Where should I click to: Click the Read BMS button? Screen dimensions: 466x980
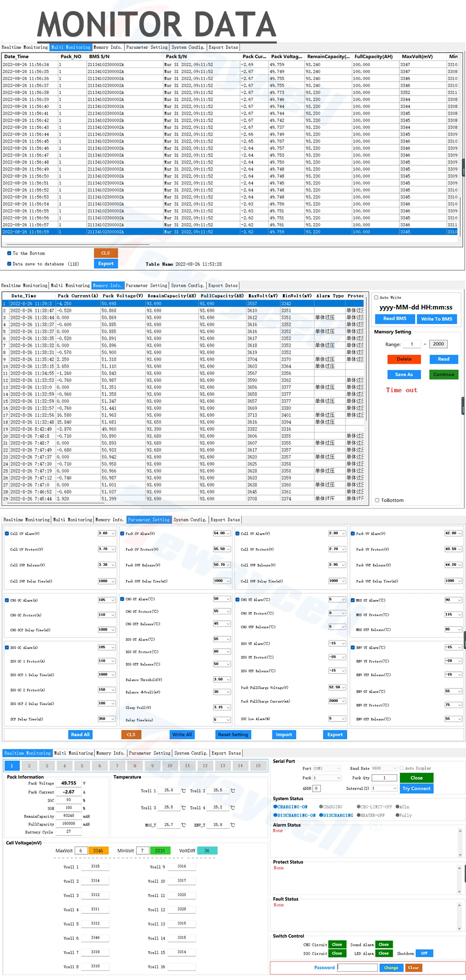395,319
